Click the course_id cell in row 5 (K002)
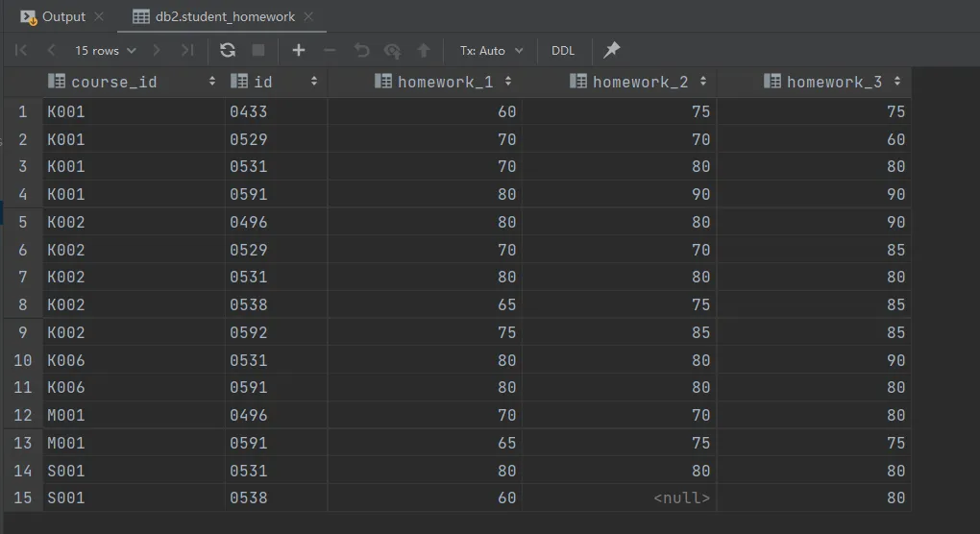This screenshot has width=980, height=534. [x=134, y=223]
